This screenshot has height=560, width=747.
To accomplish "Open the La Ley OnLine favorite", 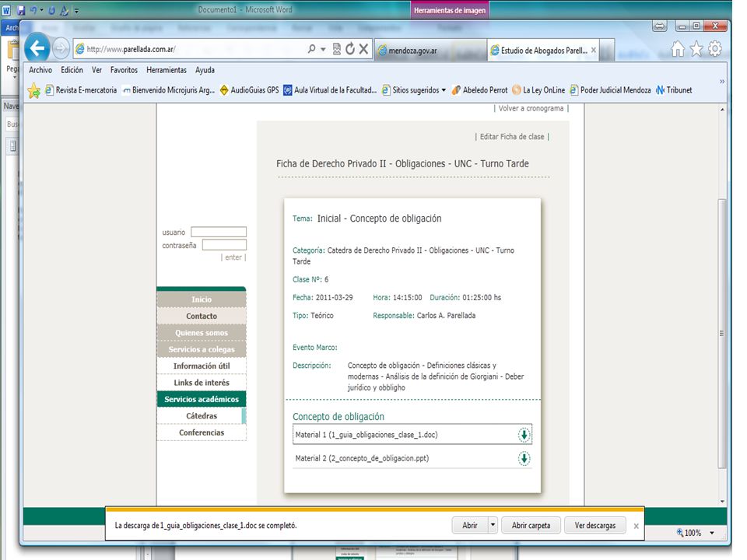I will [x=538, y=90].
